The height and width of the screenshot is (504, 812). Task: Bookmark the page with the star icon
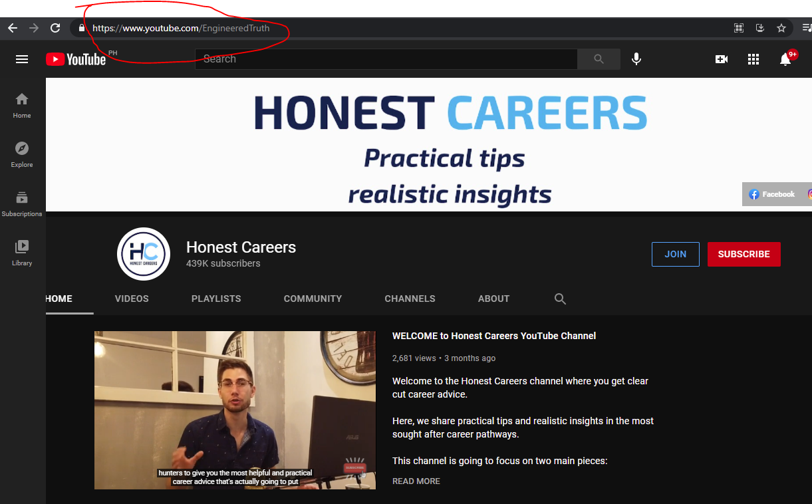click(x=781, y=28)
